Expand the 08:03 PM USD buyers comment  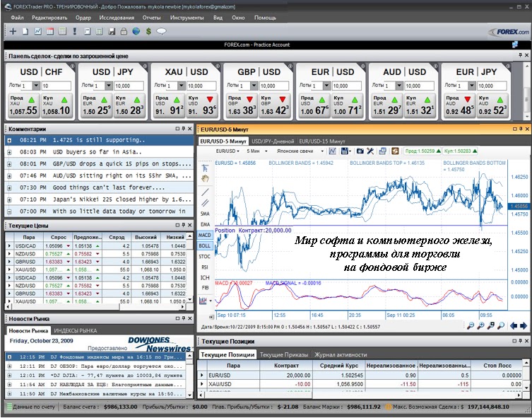[9, 152]
